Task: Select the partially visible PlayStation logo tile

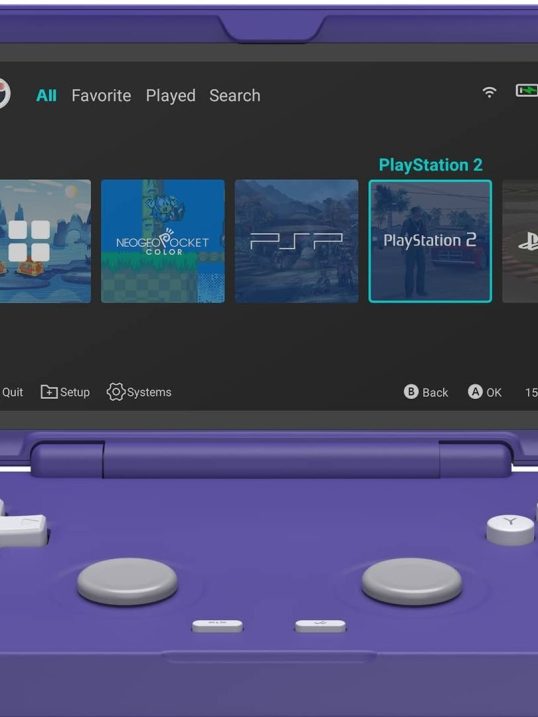Action: [520, 241]
